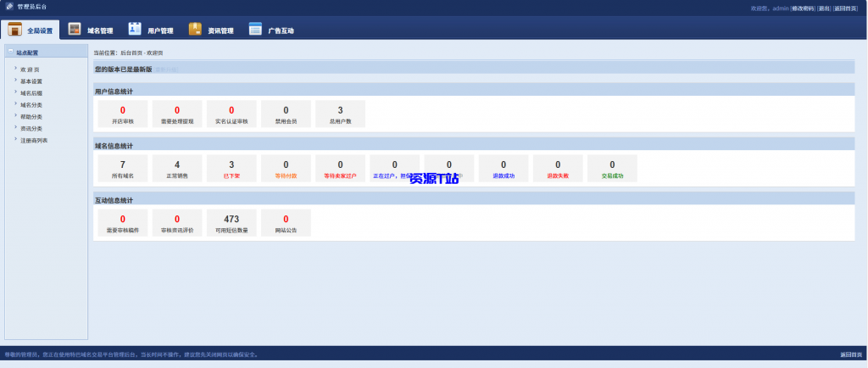Viewport: 868px width, 368px height.
Task: Open the 已下架 domain statistic tile
Action: point(231,169)
